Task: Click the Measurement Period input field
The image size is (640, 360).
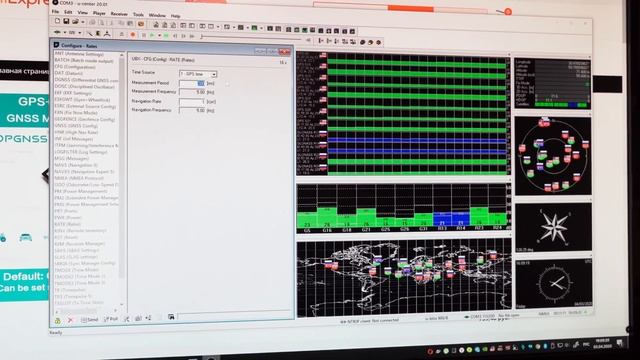Action: click(192, 83)
